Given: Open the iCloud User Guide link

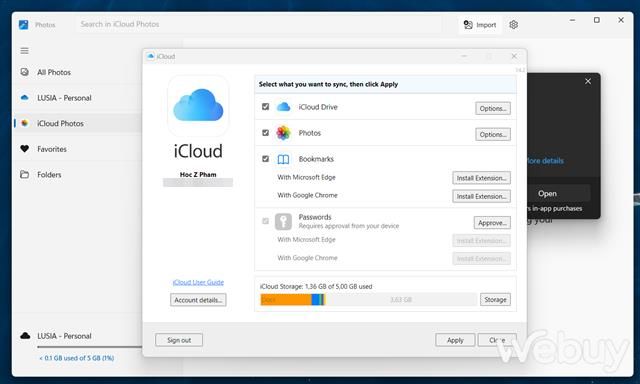Looking at the screenshot, I should (x=198, y=282).
